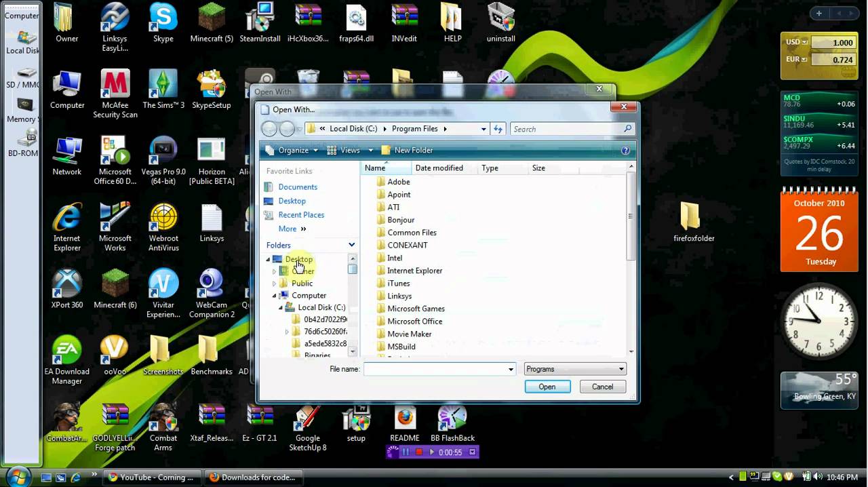Click the Back navigation arrow button
Screen dimensions: 868x487
[x=269, y=129]
